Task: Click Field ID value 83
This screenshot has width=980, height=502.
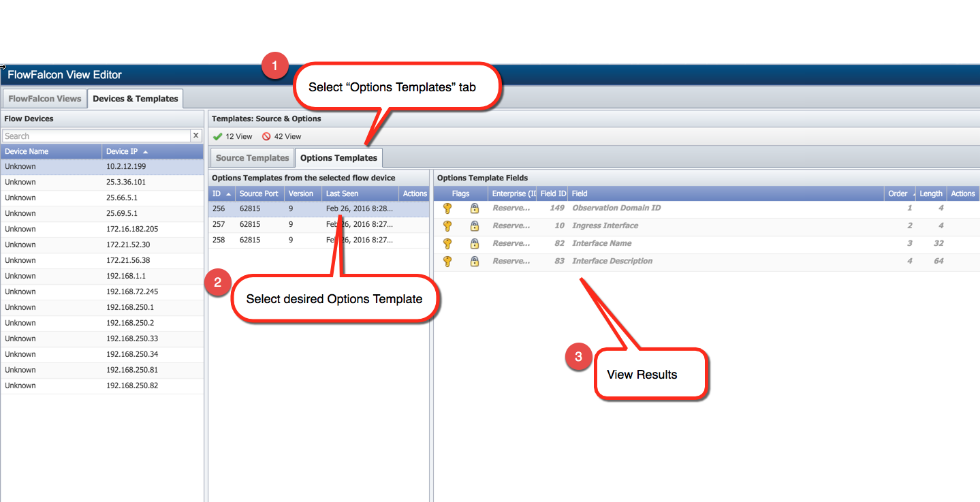Action: [559, 261]
